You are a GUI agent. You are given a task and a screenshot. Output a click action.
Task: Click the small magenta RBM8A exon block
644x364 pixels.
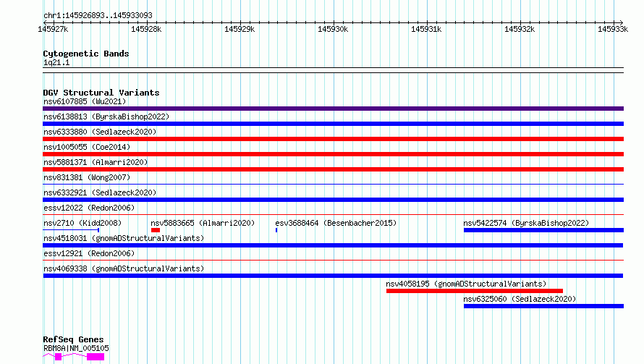click(59, 357)
